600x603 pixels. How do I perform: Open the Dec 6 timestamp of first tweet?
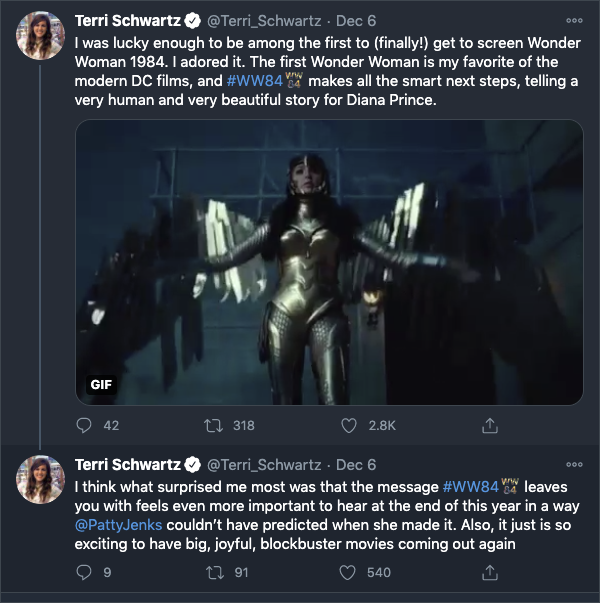tap(356, 21)
